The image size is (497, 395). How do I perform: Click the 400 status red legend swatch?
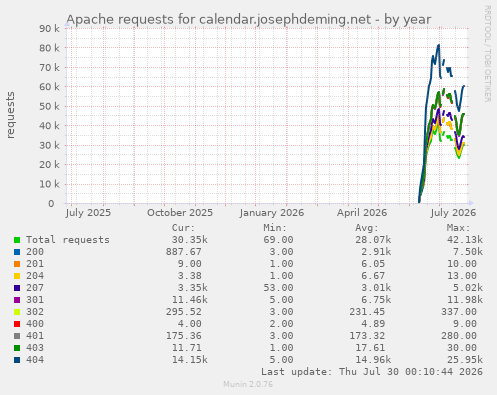click(17, 324)
